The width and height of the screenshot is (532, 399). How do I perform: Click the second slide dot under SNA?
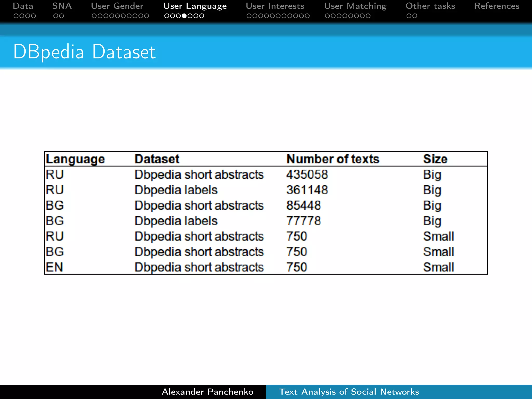tap(62, 16)
